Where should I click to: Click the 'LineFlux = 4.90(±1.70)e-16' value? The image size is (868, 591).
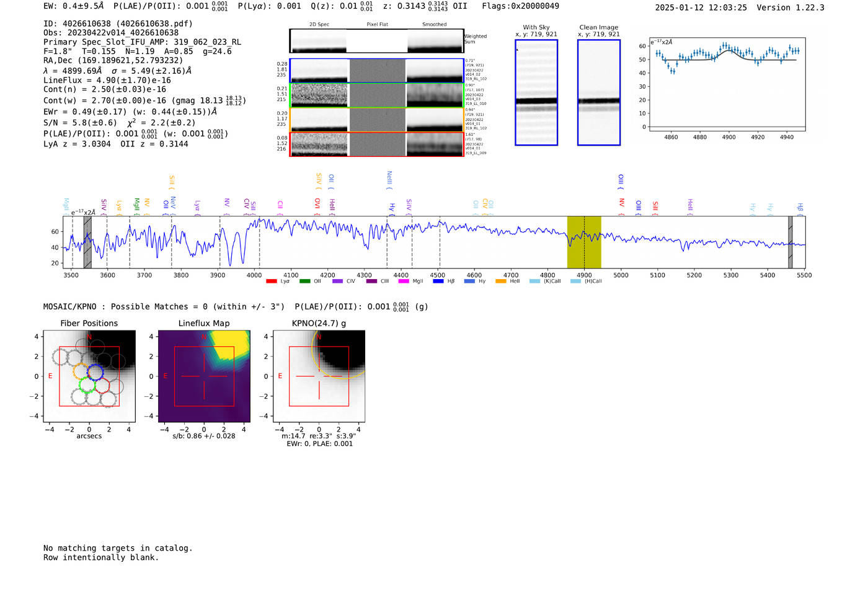click(107, 81)
